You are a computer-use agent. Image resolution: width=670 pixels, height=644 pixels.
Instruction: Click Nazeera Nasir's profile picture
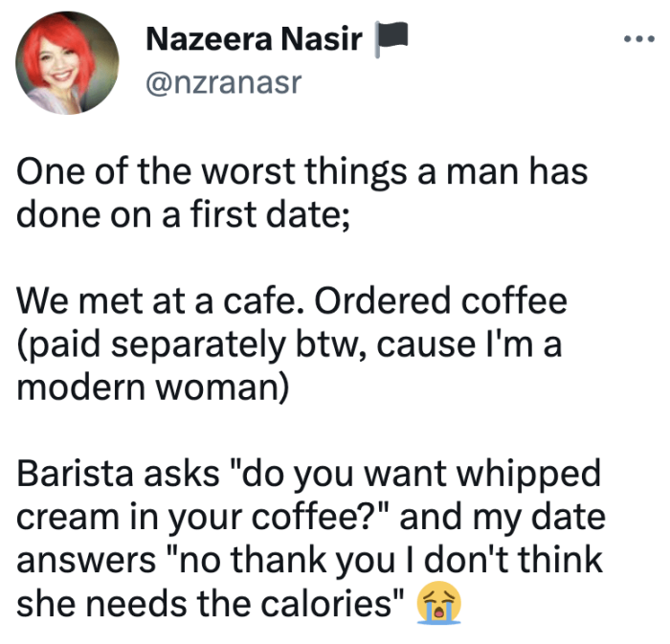(67, 64)
